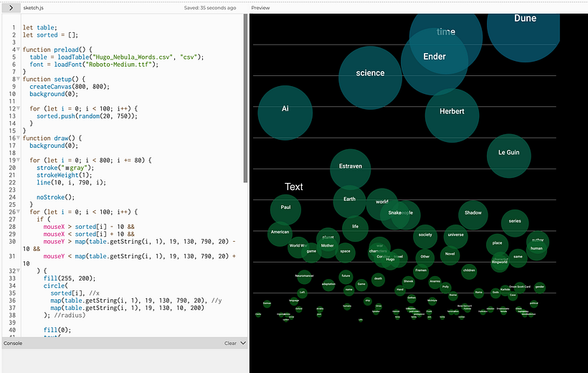Clear the console output

tap(230, 343)
